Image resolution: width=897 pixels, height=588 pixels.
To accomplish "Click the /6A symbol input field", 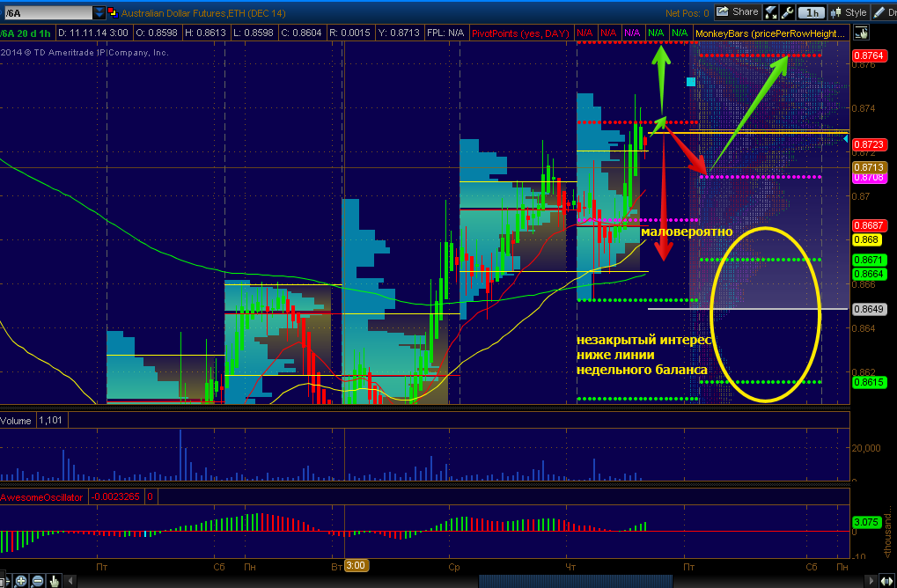I will click(x=47, y=12).
